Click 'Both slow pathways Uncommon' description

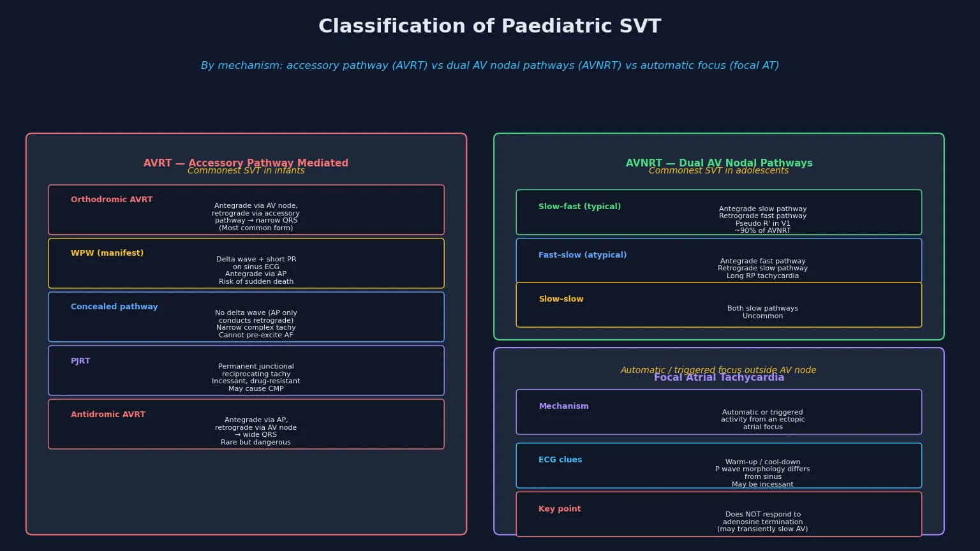point(762,312)
